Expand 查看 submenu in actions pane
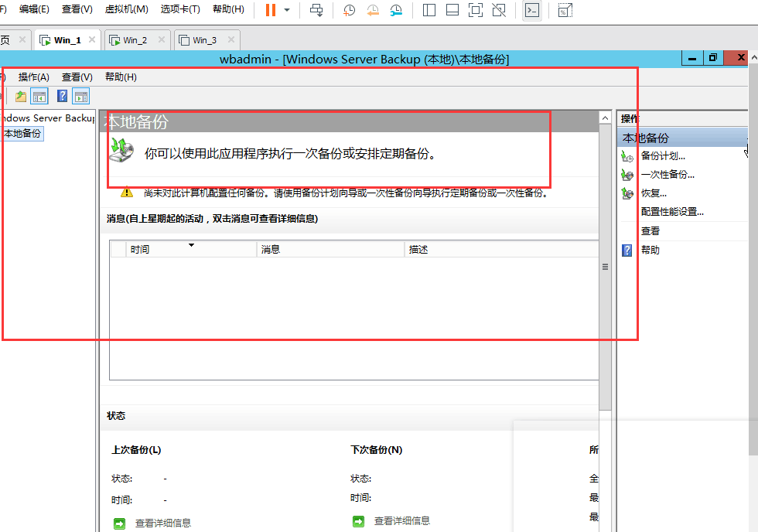The image size is (758, 532). click(650, 231)
